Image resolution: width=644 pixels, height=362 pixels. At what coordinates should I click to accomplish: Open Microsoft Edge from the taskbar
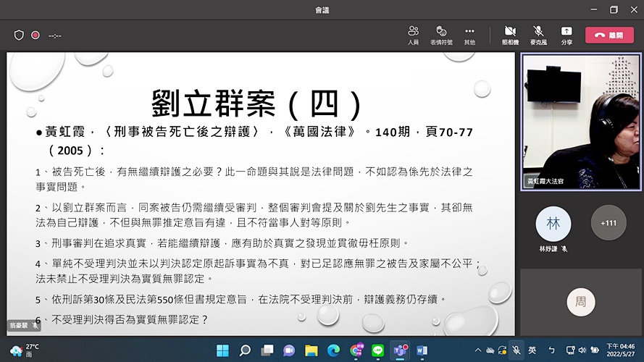(333, 350)
